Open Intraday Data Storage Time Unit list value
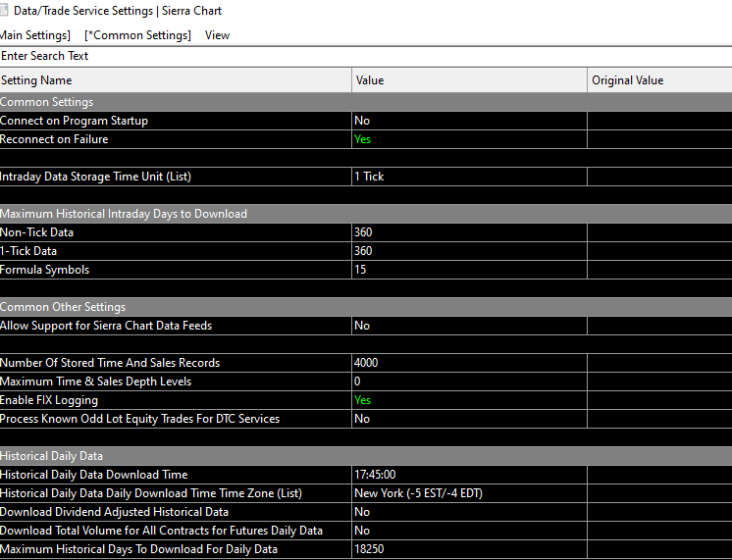Viewport: 732px width, 560px height. (x=469, y=177)
